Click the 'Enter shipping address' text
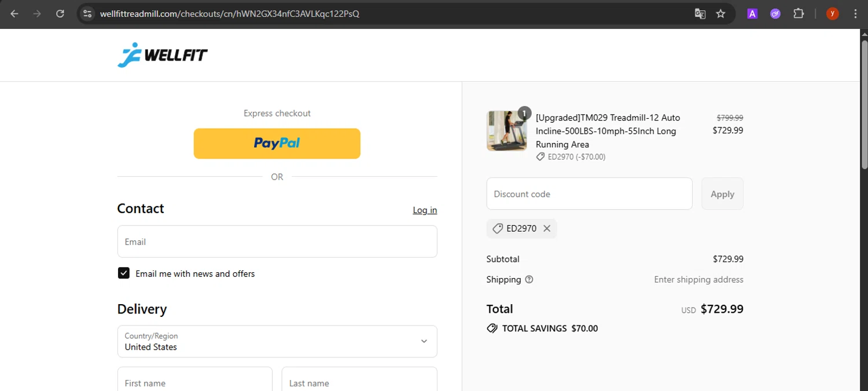Viewport: 868px width, 391px height. coord(698,279)
